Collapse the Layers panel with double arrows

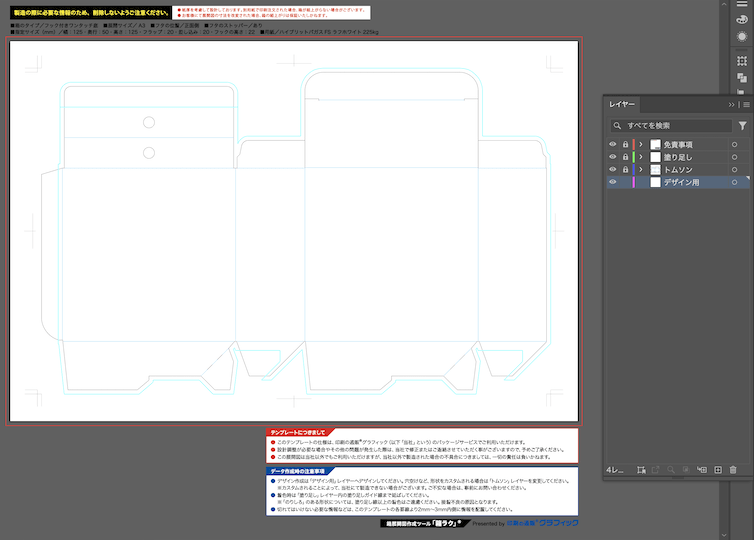point(732,104)
